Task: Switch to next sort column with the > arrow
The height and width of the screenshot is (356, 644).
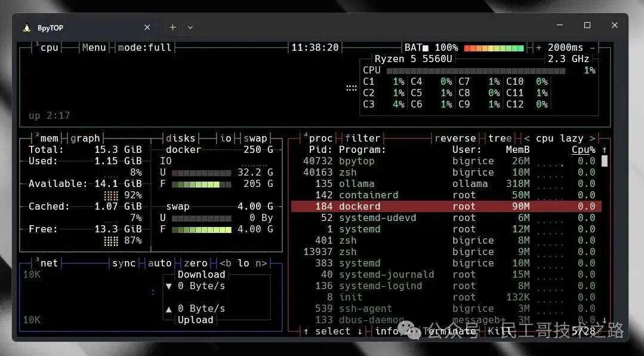Action: tap(592, 139)
